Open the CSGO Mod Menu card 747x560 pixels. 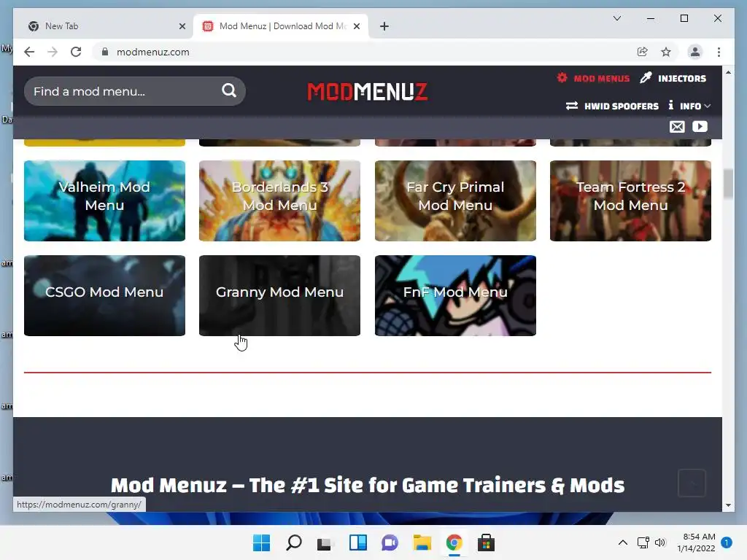(104, 295)
